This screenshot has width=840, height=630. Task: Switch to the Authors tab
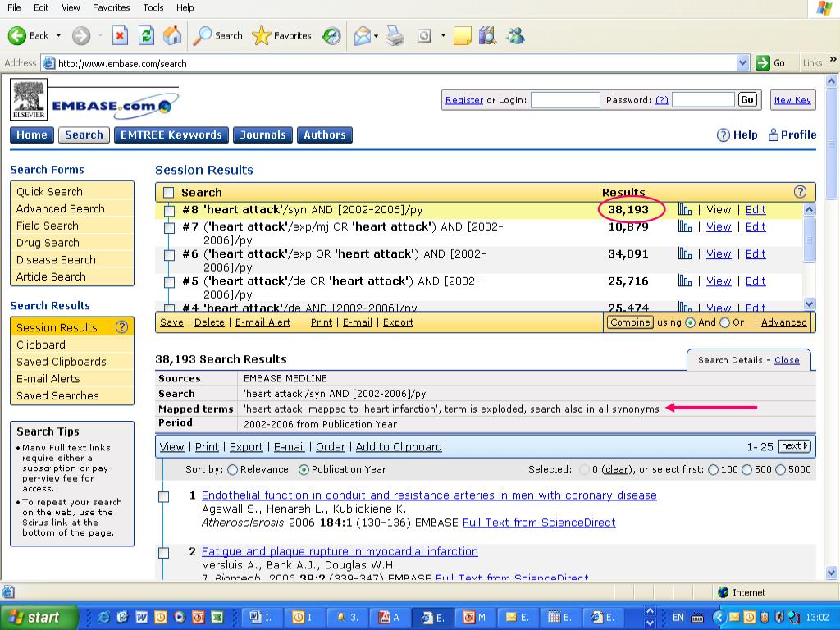[325, 135]
